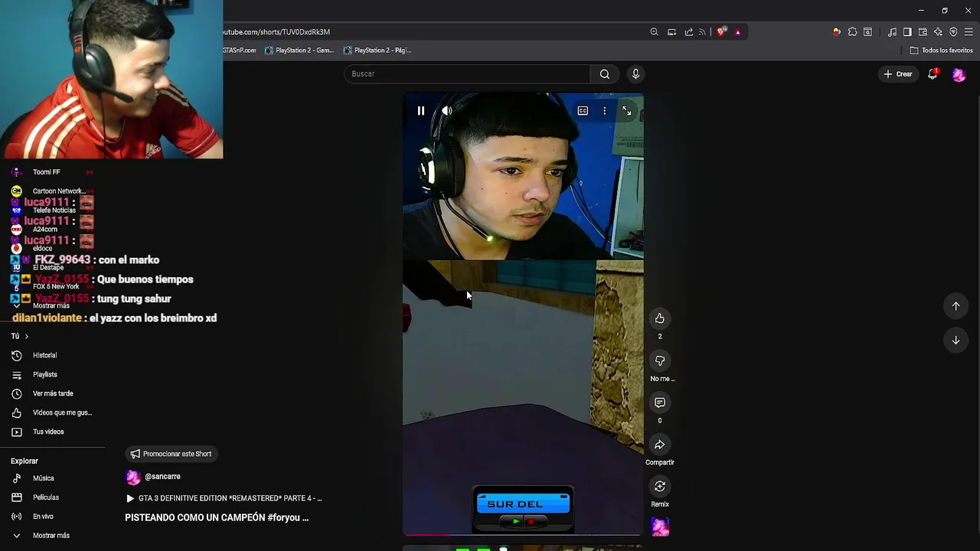The height and width of the screenshot is (551, 980).
Task: Open the PlayStation 2 - Gam... bookmark
Action: (x=299, y=51)
